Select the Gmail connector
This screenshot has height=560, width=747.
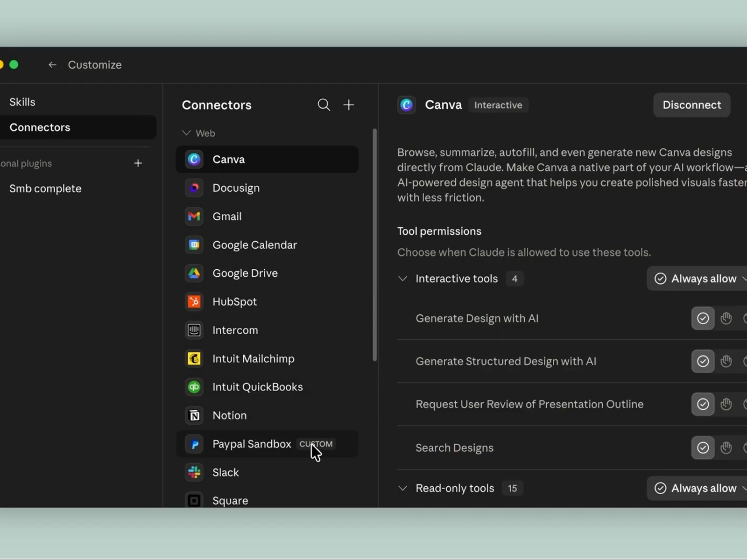point(267,217)
